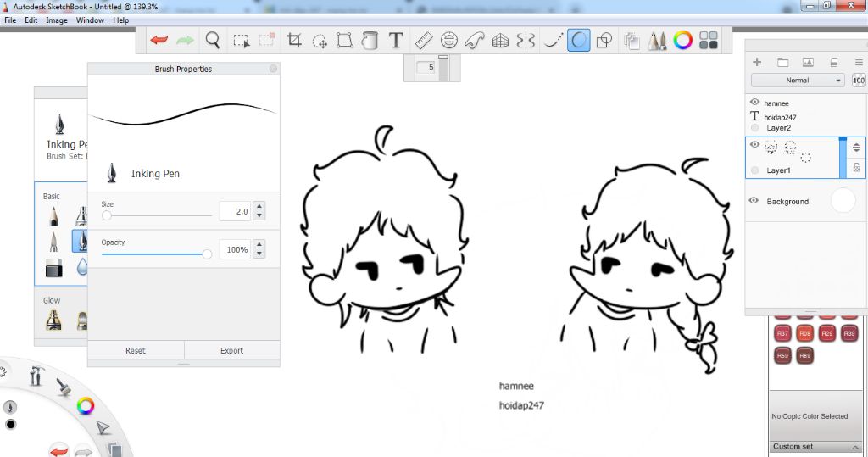Click Layer1 transparency lock icon

856,167
